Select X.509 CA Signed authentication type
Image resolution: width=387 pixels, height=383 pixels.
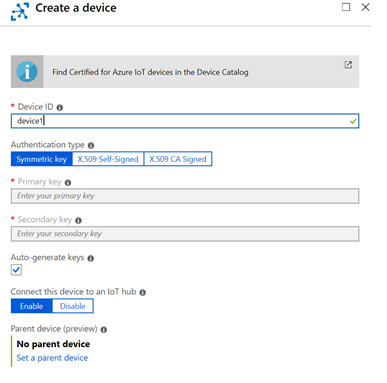[178, 159]
